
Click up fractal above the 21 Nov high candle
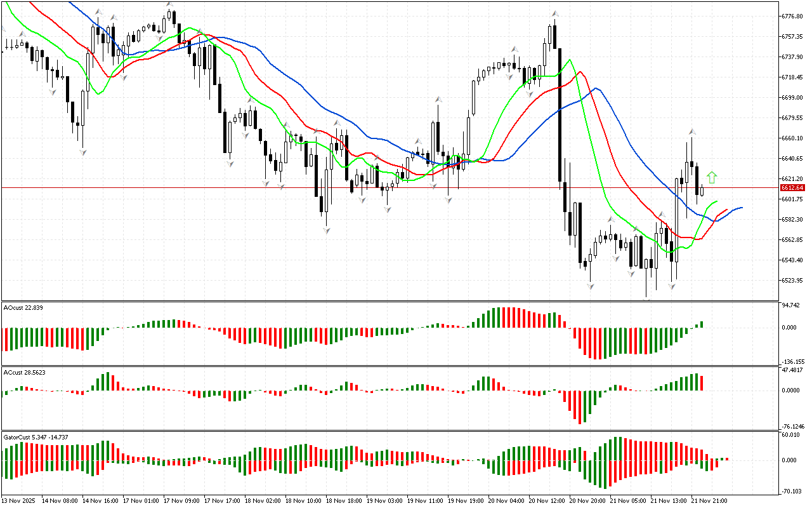[x=692, y=131]
